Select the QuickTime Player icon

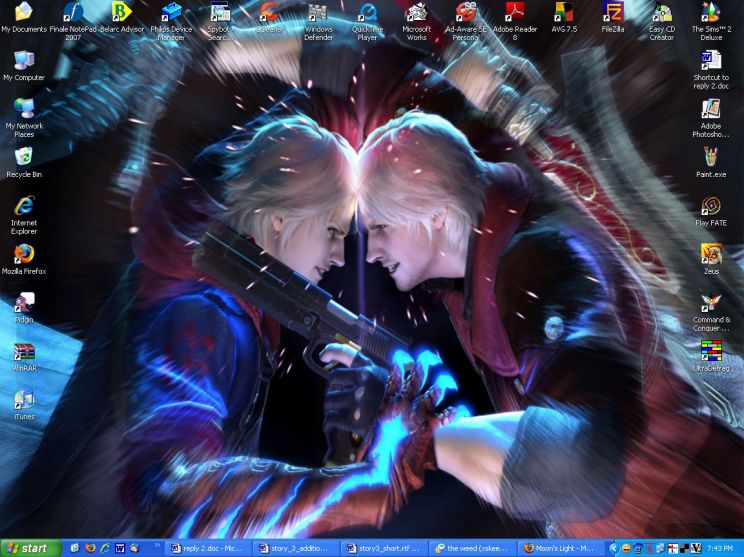click(367, 20)
